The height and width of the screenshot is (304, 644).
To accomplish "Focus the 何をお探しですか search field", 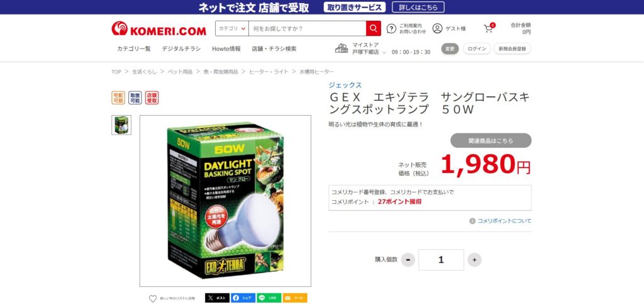I will pyautogui.click(x=307, y=28).
